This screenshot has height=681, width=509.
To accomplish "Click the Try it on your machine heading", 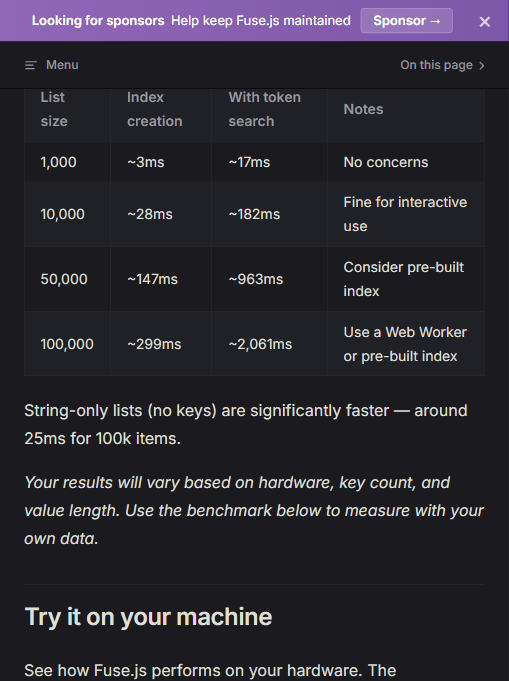I will pos(148,617).
